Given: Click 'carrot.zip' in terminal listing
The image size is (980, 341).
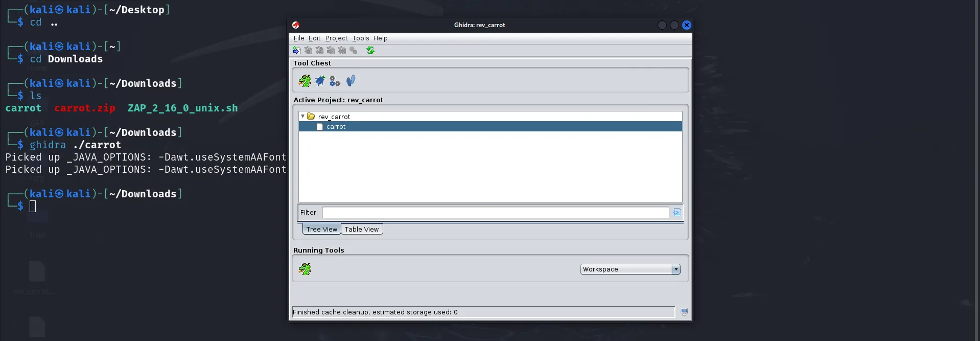Looking at the screenshot, I should [85, 108].
